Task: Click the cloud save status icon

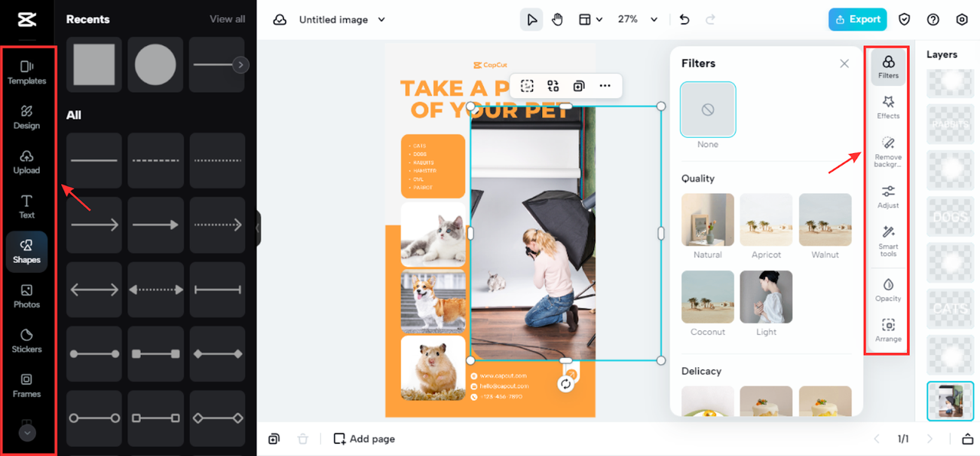Action: coord(280,20)
